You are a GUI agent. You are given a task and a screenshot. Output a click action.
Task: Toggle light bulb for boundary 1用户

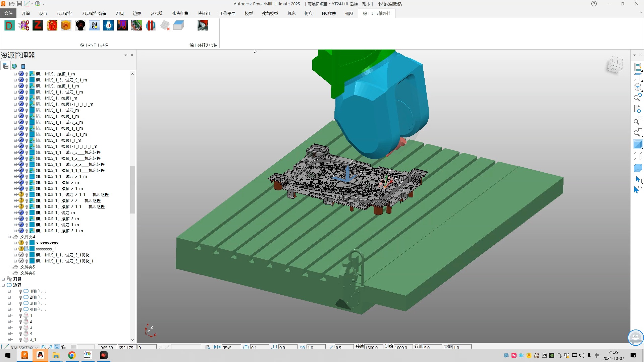point(21,291)
